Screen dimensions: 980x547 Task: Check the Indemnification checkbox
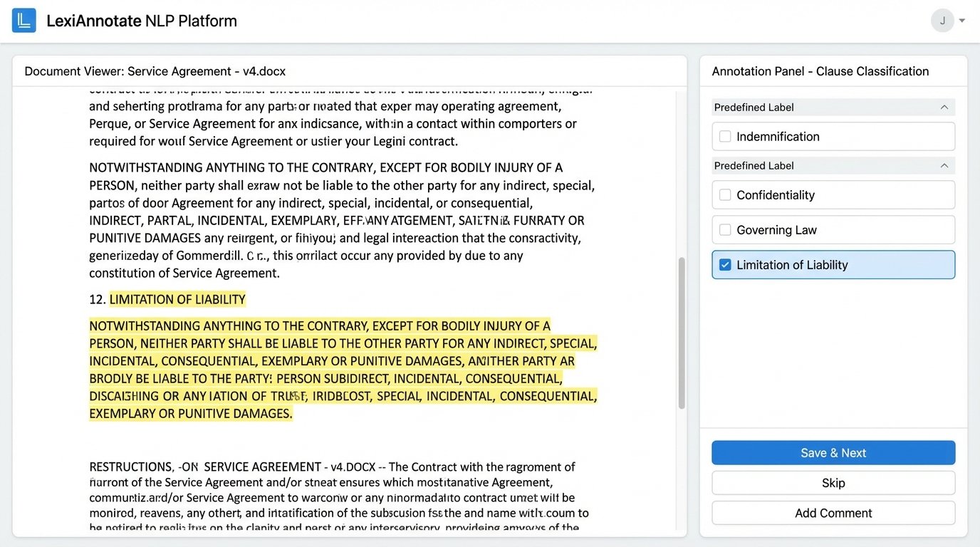click(726, 136)
